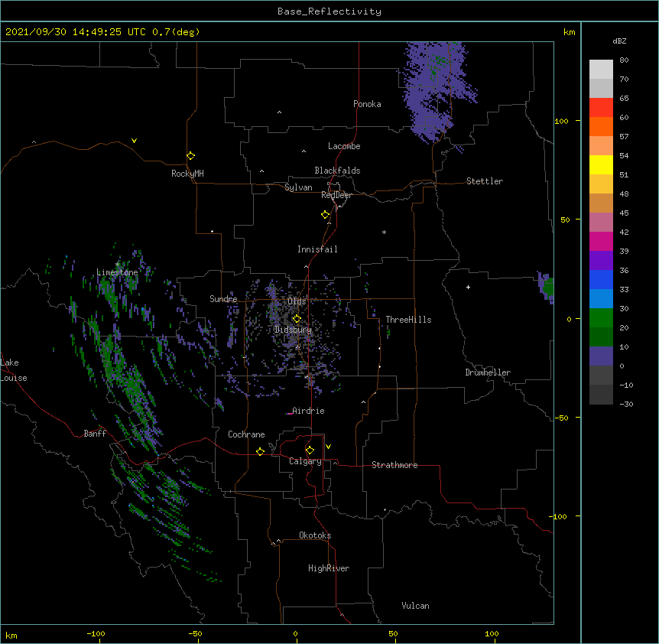This screenshot has width=659, height=644.
Task: Click the -50 tick on the right axis
Action: click(x=561, y=418)
